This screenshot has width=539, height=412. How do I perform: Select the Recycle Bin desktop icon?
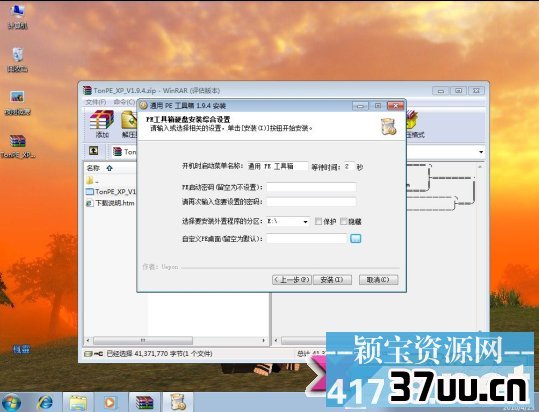[18, 60]
